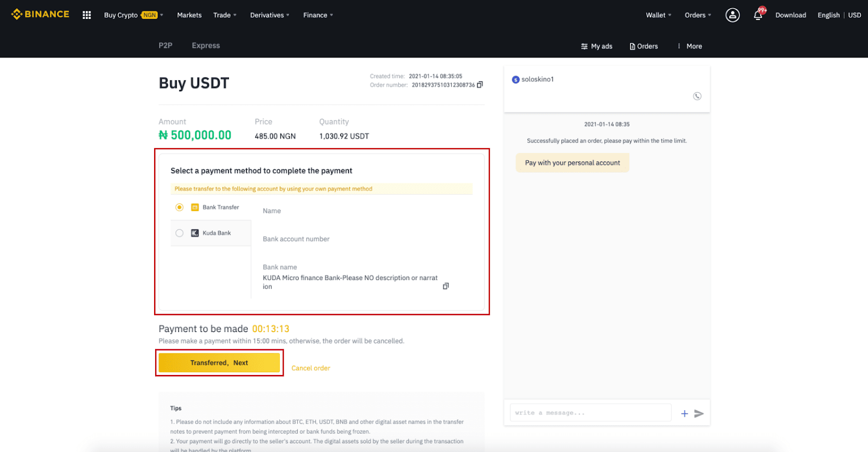Switch to the P2P tab
868x452 pixels.
click(165, 46)
